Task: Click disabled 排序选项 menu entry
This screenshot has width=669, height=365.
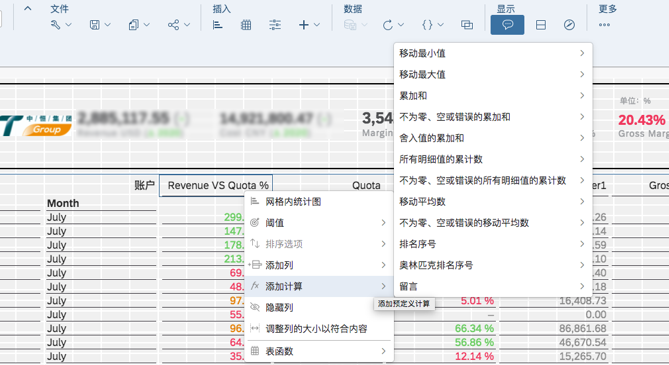Action: tap(319, 244)
